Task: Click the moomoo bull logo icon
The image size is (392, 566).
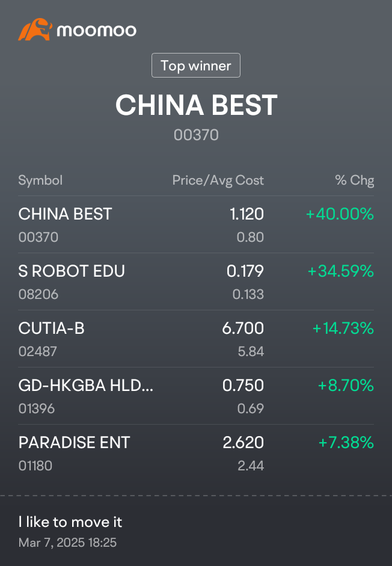Action: coord(35,29)
